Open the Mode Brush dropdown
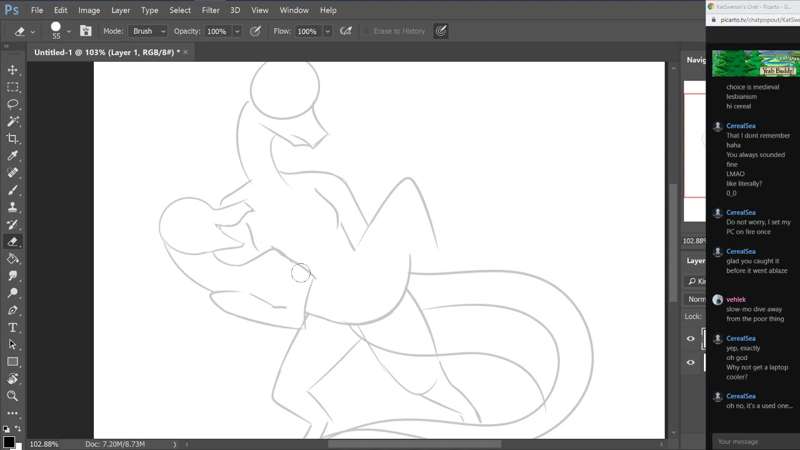Screen dimensions: 800x450 tap(147, 31)
